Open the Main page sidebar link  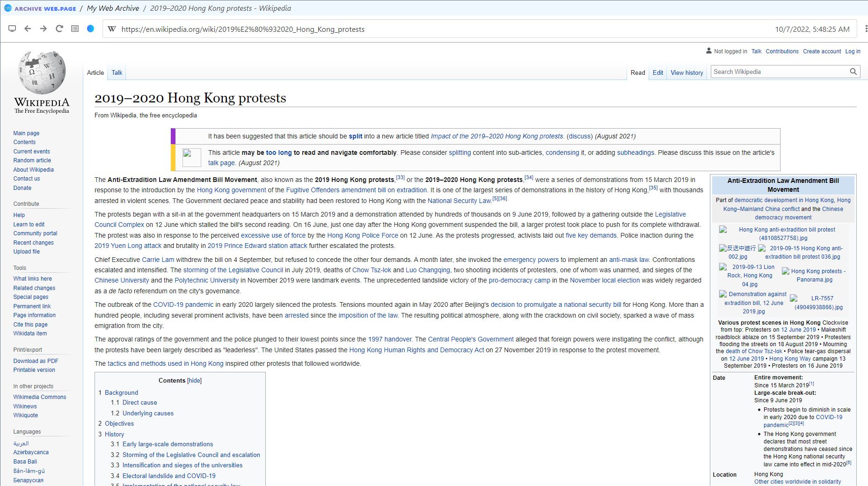26,133
